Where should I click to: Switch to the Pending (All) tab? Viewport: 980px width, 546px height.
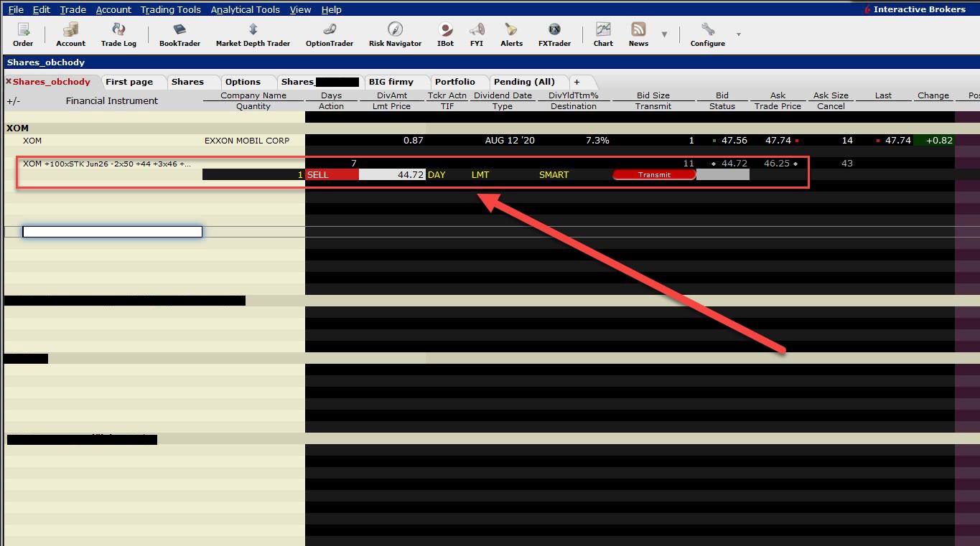524,82
